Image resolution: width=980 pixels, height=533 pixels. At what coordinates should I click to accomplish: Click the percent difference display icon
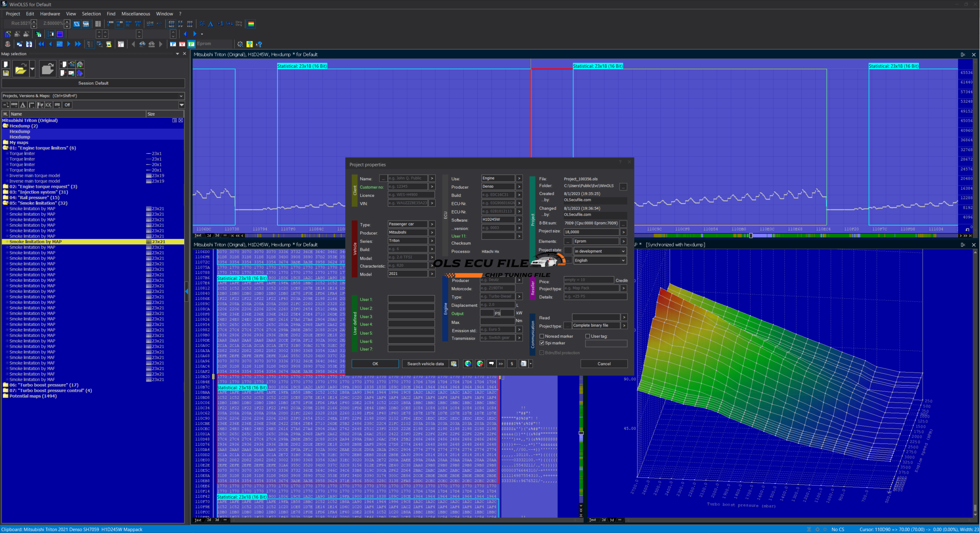(x=202, y=24)
